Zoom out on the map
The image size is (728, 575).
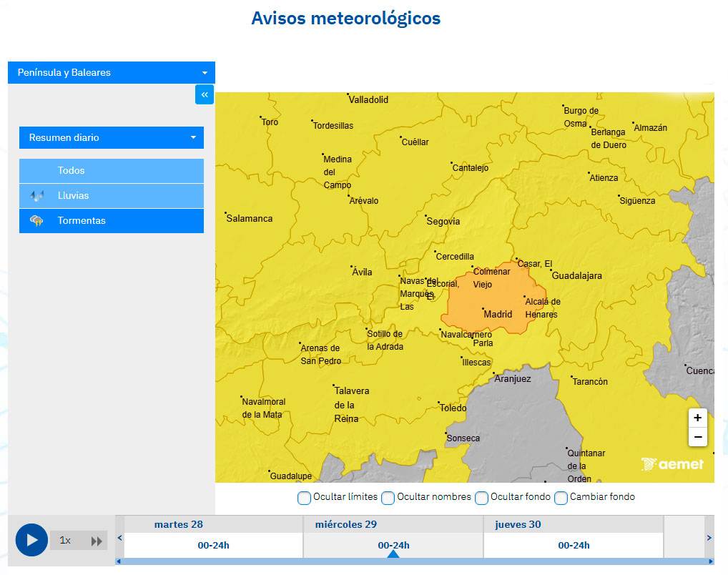coord(697,437)
